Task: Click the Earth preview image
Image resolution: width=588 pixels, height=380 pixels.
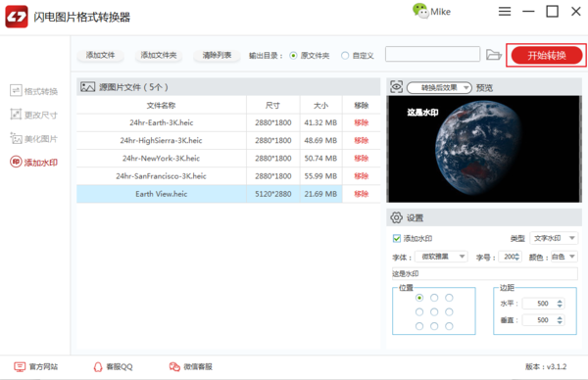Action: pos(484,149)
